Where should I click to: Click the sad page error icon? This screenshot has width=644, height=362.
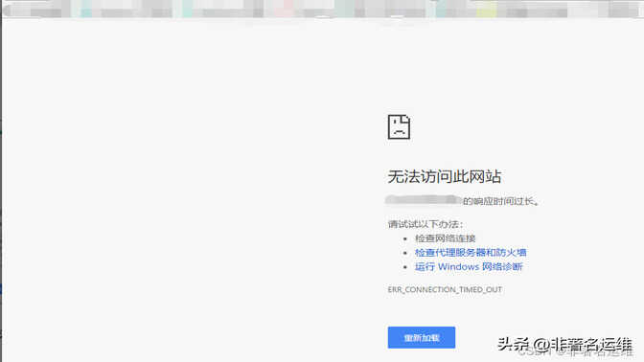click(399, 126)
